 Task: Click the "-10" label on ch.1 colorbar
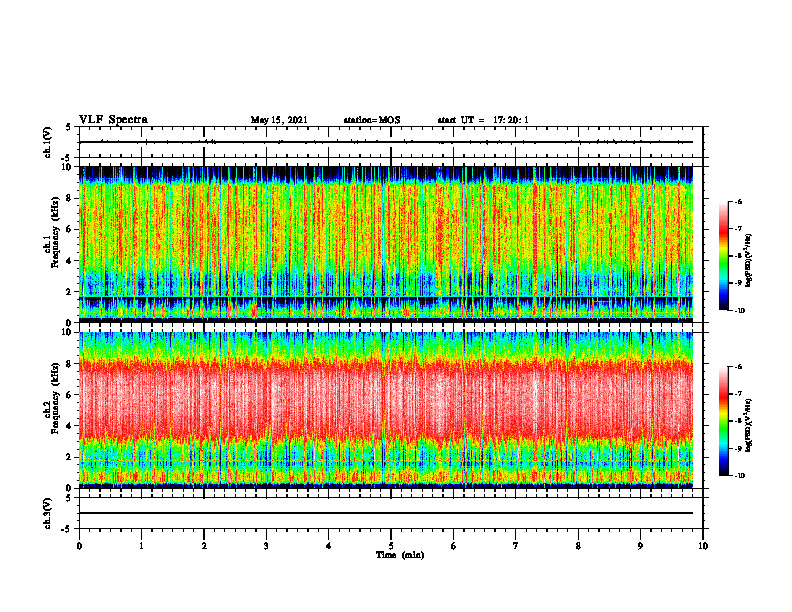(740, 311)
